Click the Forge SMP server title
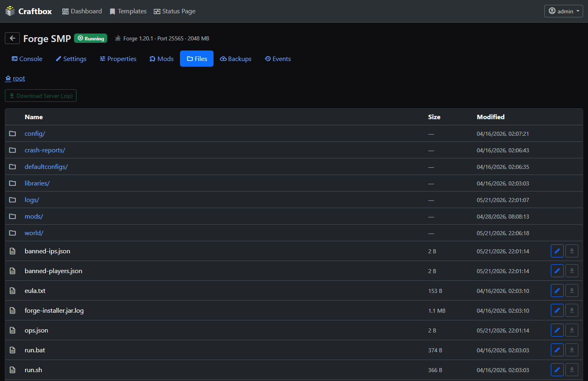The image size is (588, 381). click(x=47, y=38)
